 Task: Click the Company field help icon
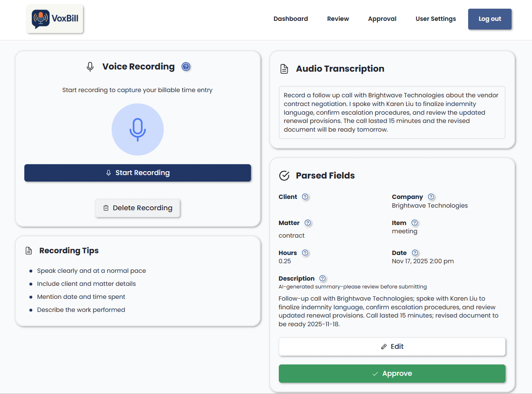[431, 197]
